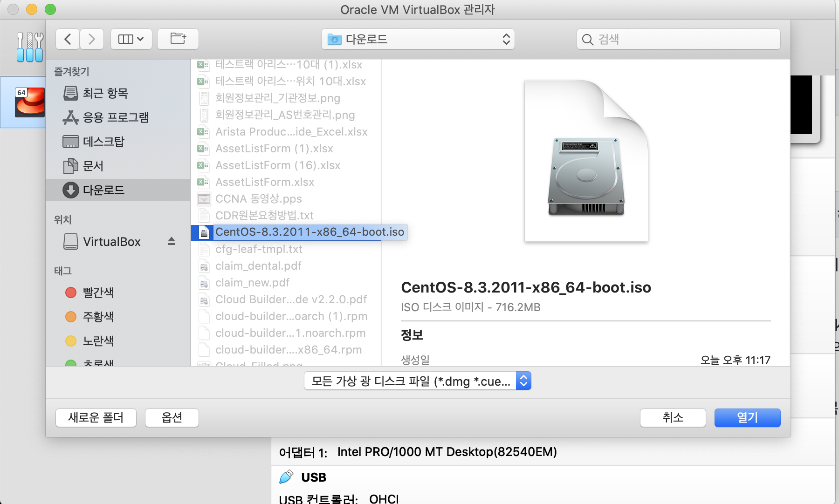Screen dimensions: 839x504
Task: Select 다운로드 in the sidebar
Action: (118, 190)
